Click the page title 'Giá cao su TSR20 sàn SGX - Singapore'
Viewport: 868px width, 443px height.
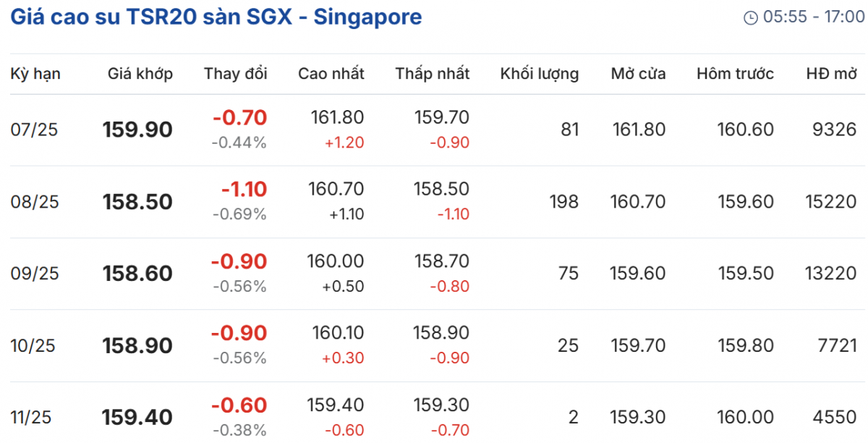click(216, 17)
